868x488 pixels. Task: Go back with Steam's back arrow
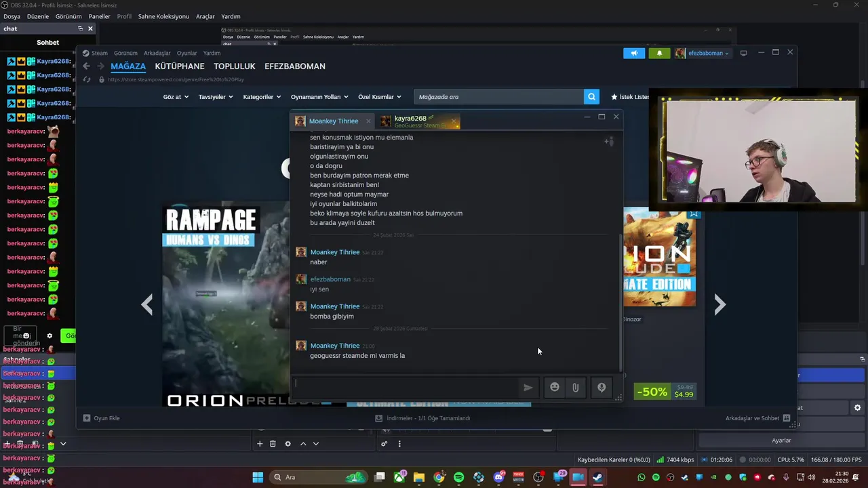(x=86, y=66)
